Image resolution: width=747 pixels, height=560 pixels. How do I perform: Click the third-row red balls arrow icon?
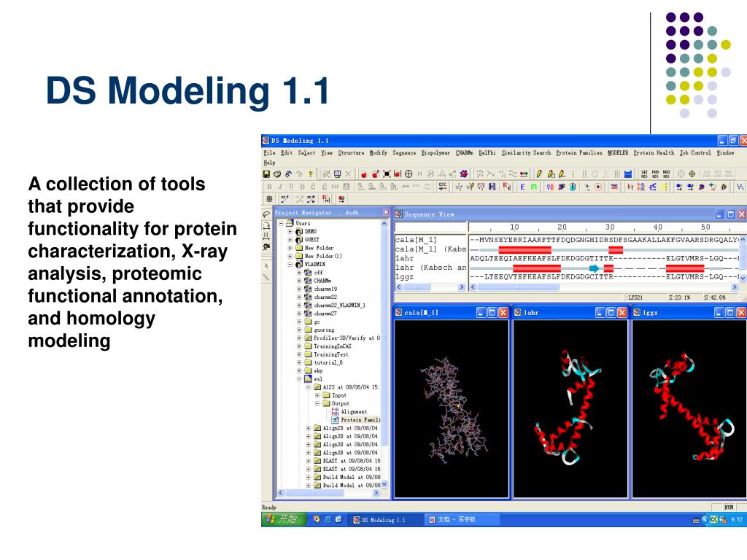341,198
